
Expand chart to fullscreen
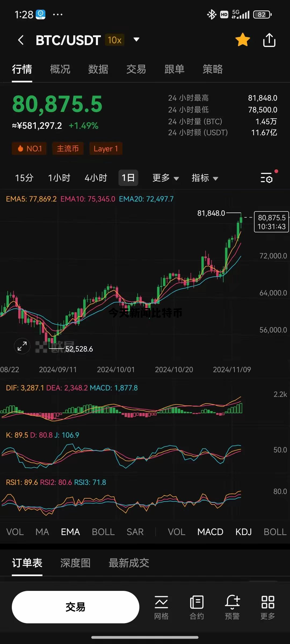[x=22, y=346]
